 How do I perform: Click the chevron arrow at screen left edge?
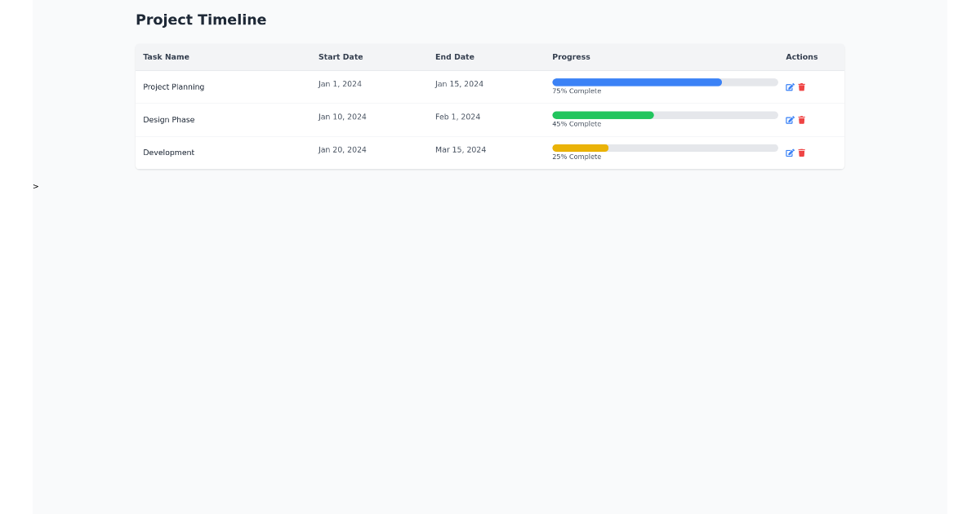click(x=35, y=187)
